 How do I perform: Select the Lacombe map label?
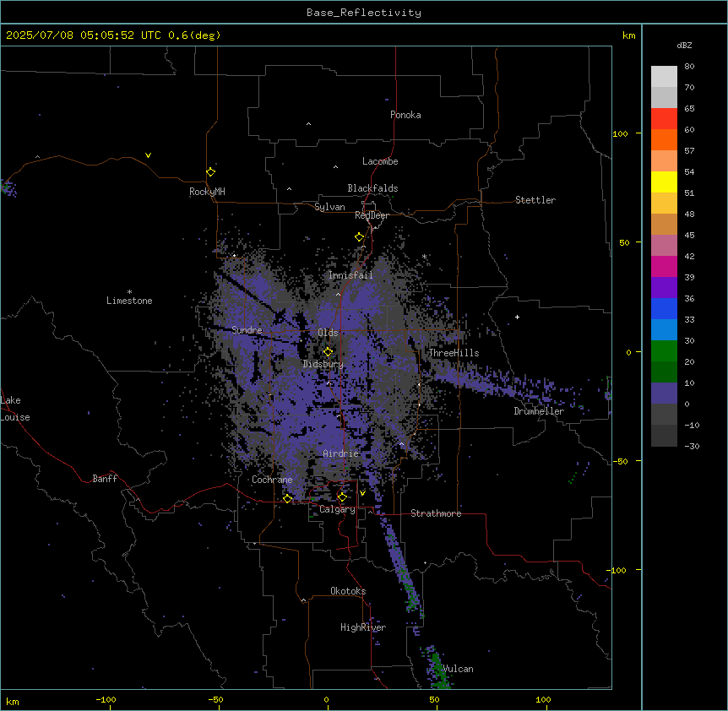[x=380, y=161]
